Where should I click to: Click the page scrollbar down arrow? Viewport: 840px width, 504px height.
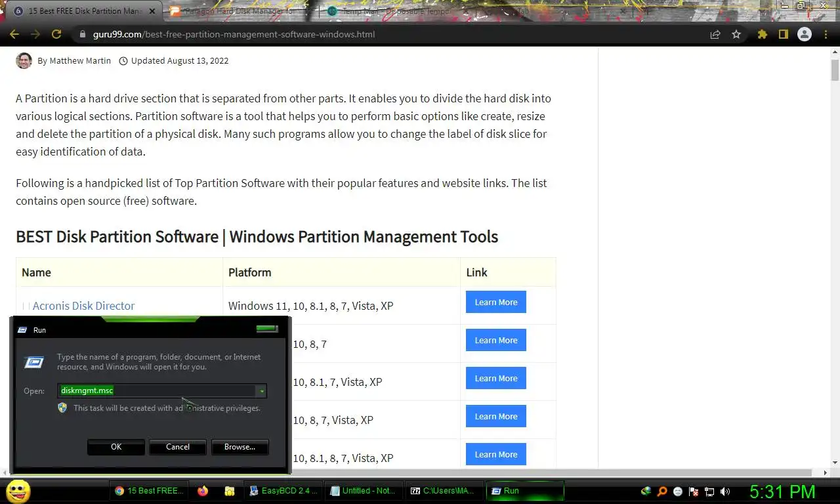(835, 463)
